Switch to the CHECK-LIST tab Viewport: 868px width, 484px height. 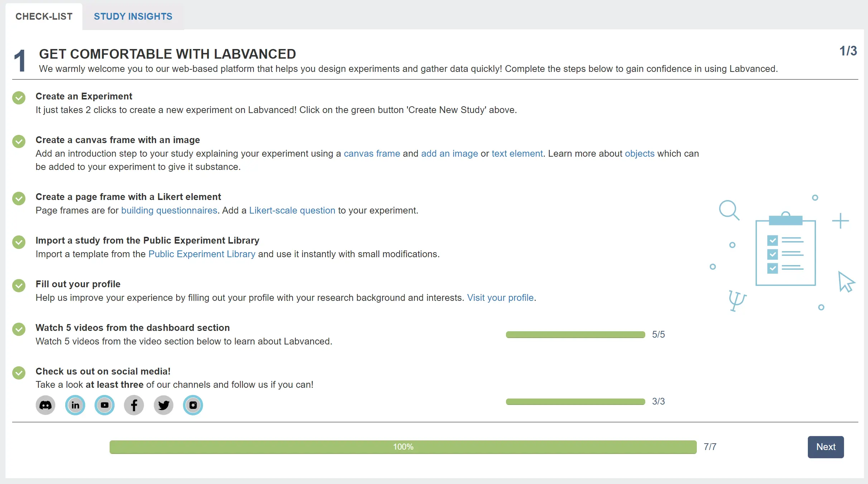coord(44,16)
